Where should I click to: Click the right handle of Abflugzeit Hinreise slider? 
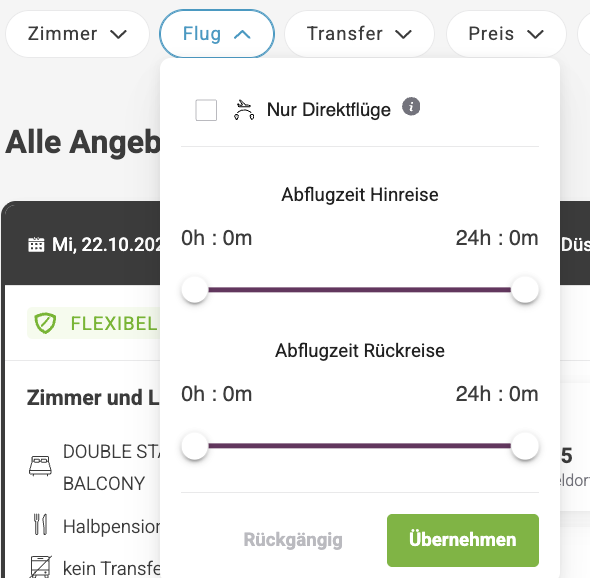point(525,290)
